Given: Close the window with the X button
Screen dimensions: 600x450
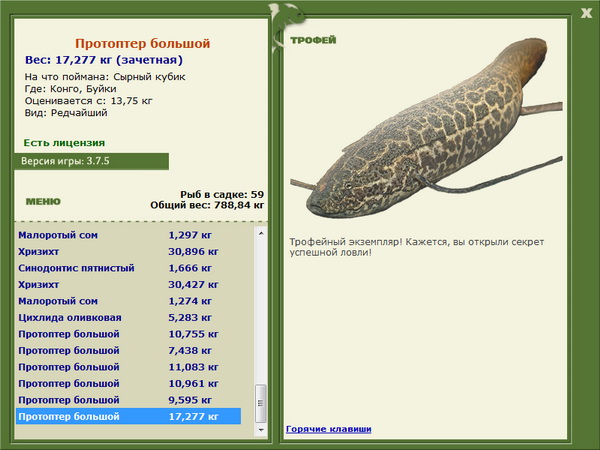Looking at the screenshot, I should [586, 13].
